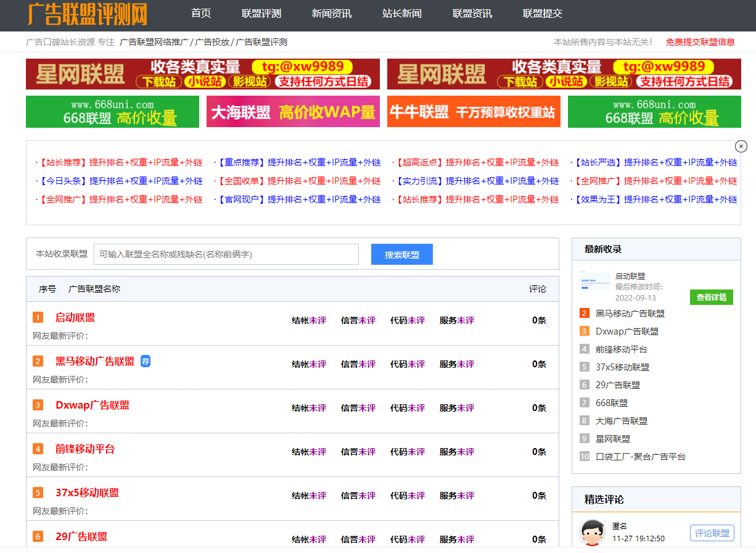The image size is (756, 553).
Task: Open sidebar link Dxwap广告联盟
Action: coord(627,331)
